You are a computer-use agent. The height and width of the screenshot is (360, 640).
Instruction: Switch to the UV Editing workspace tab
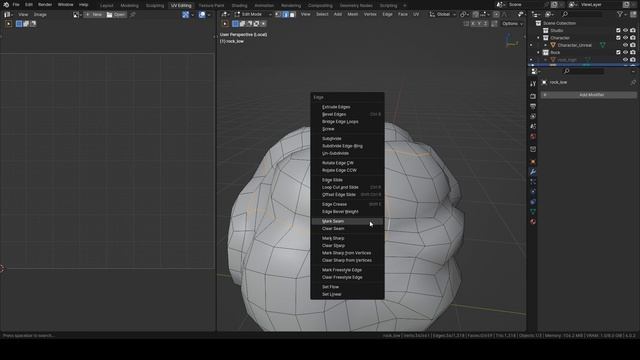point(181,5)
